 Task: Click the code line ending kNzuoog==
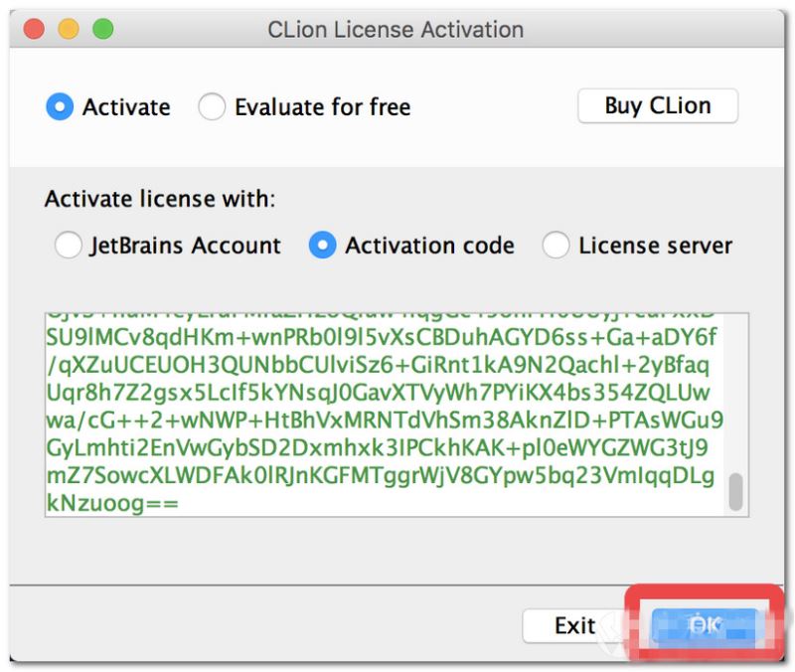coord(112,504)
